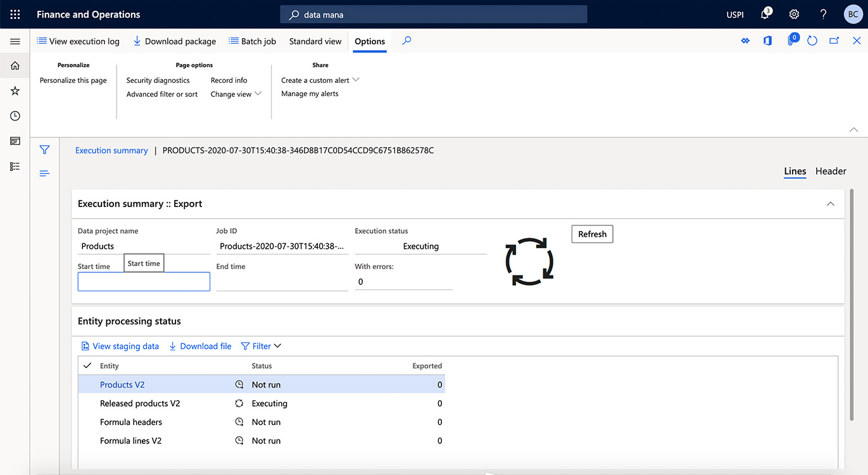
Task: Open Recent clock icon in sidebar
Action: click(15, 116)
